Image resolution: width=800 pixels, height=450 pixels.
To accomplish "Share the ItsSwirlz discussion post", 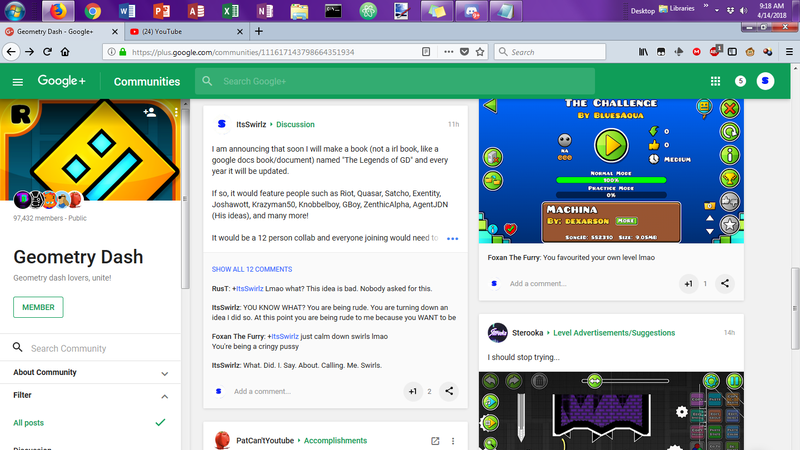I will [x=450, y=391].
